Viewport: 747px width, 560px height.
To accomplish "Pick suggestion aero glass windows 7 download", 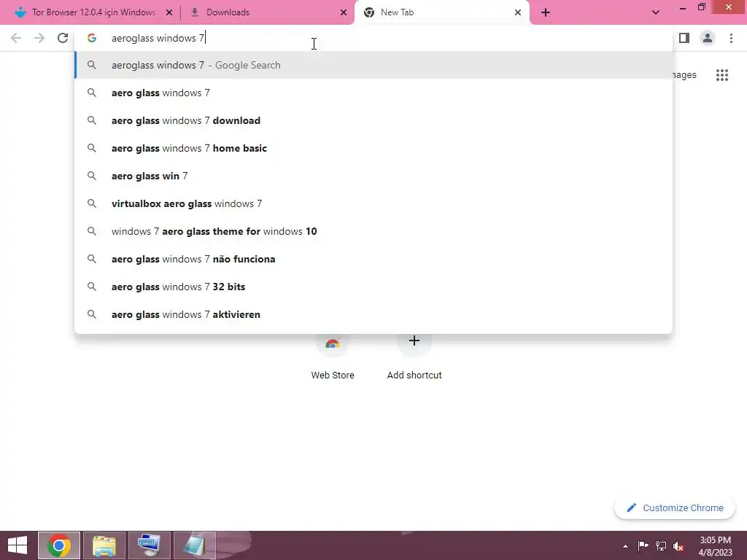I will (373, 120).
